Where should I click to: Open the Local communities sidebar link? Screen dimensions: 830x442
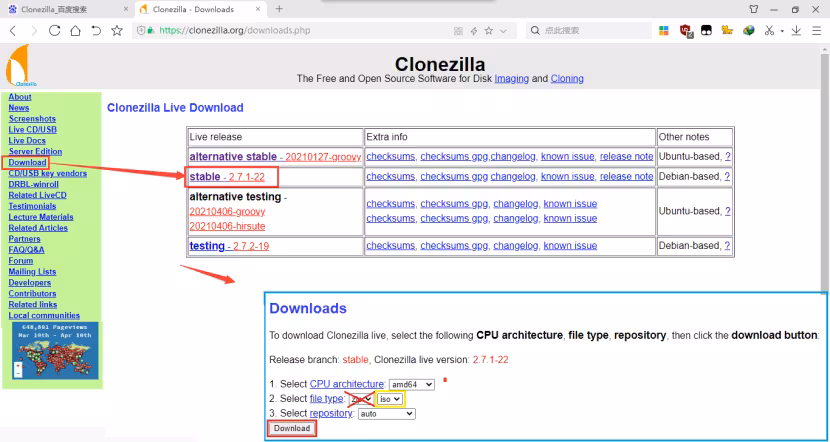click(x=44, y=315)
